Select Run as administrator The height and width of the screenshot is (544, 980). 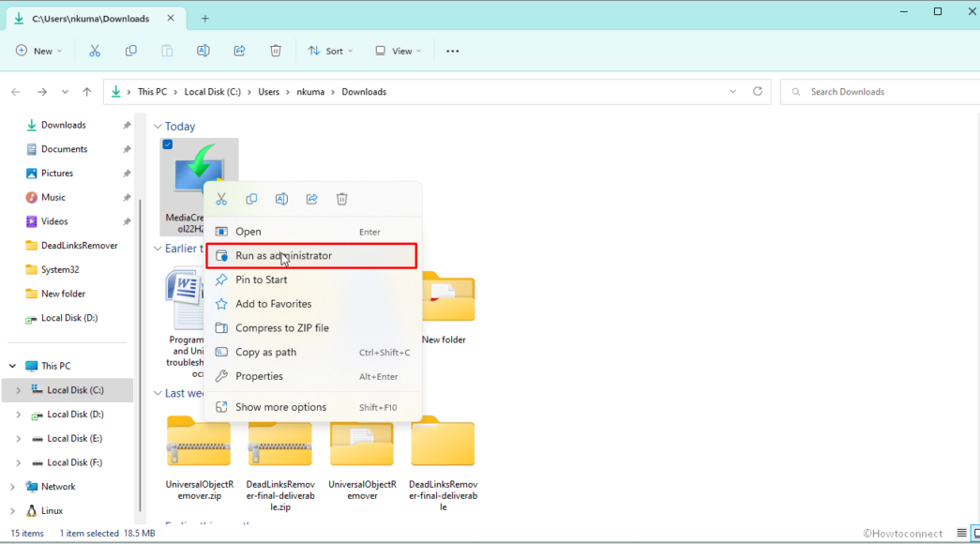[x=283, y=255]
